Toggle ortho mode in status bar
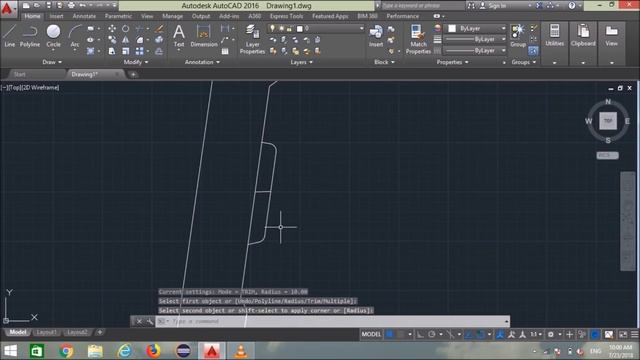 420,334
